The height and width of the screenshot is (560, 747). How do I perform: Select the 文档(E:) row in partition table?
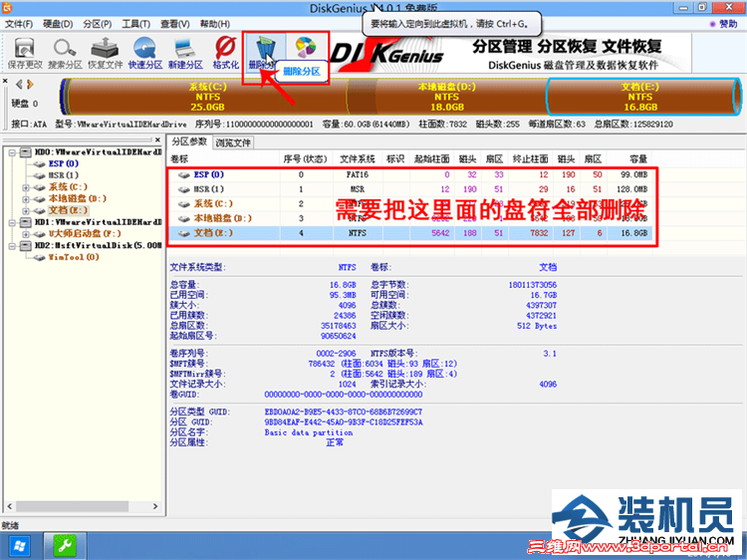pyautogui.click(x=411, y=233)
